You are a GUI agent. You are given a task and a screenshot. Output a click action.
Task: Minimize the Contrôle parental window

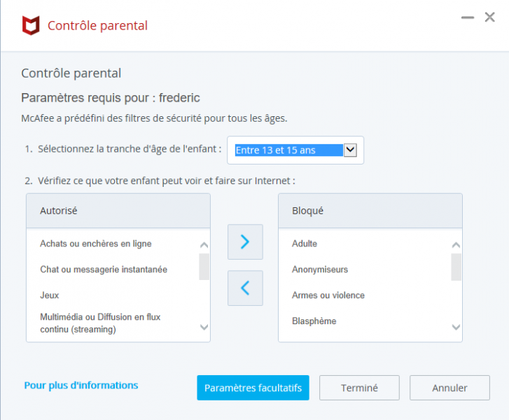pos(468,17)
